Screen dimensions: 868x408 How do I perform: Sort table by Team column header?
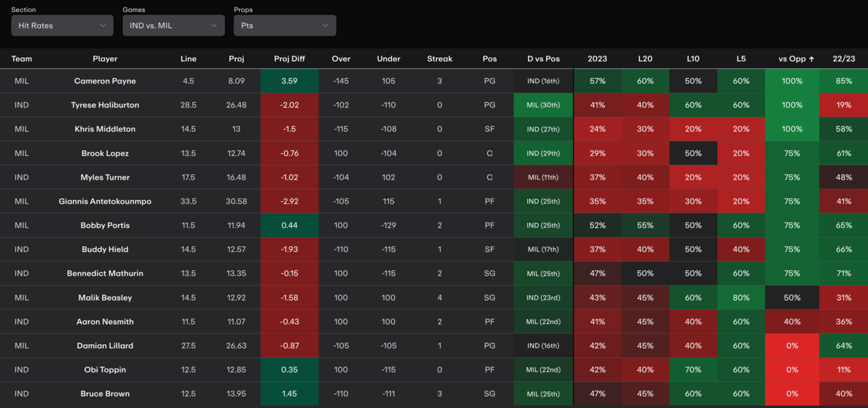click(21, 58)
